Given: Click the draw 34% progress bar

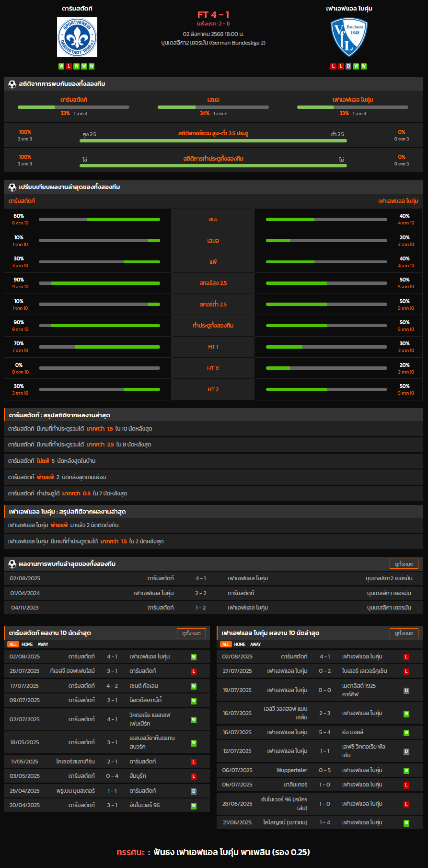Looking at the screenshot, I should (213, 107).
